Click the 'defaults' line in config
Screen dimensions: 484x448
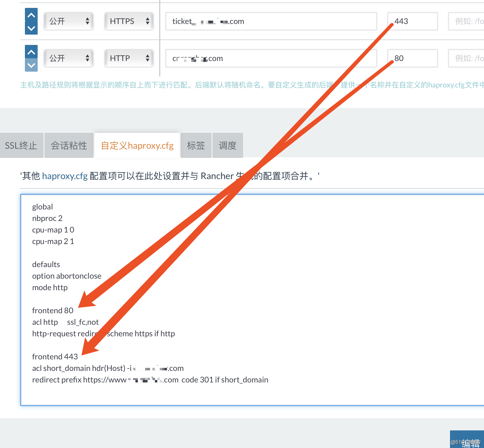click(x=46, y=264)
